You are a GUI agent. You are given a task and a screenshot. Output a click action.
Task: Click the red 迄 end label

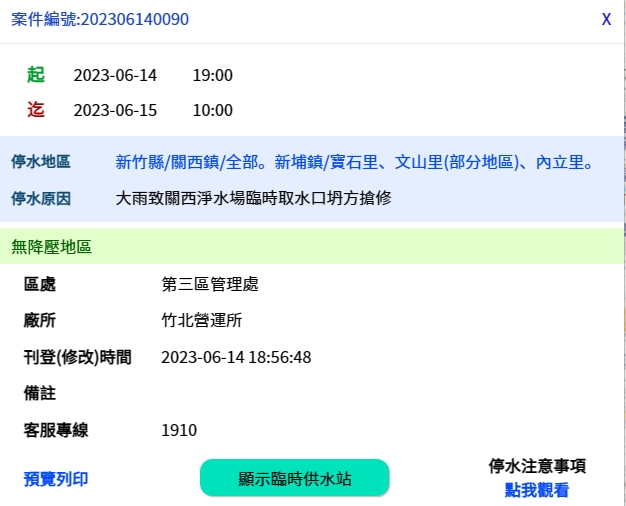coord(36,110)
